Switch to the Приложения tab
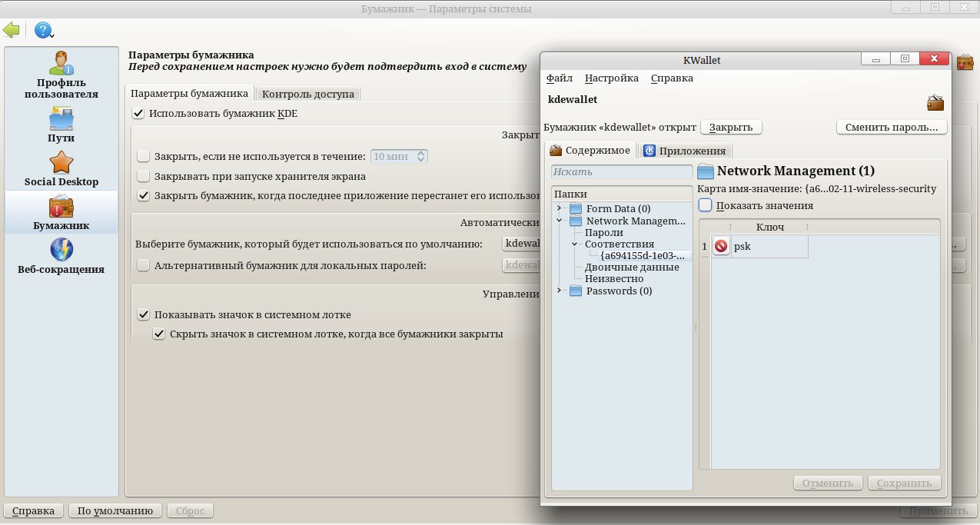This screenshot has width=980, height=525. point(684,151)
